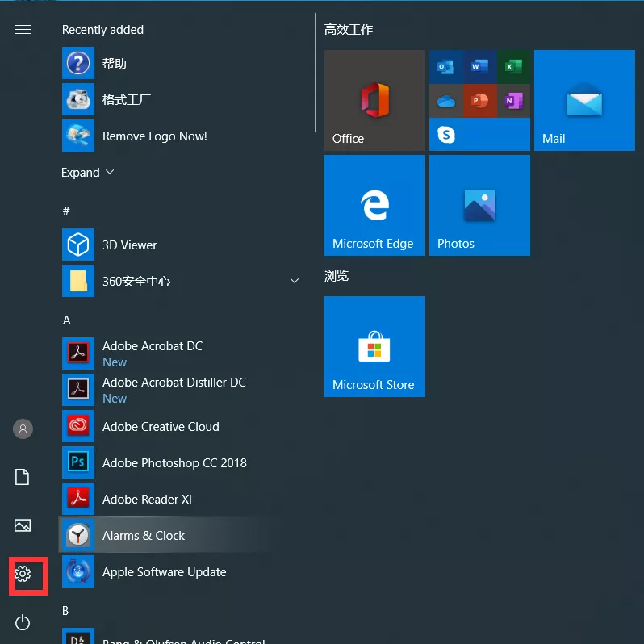Open the Photos tile

pyautogui.click(x=479, y=205)
